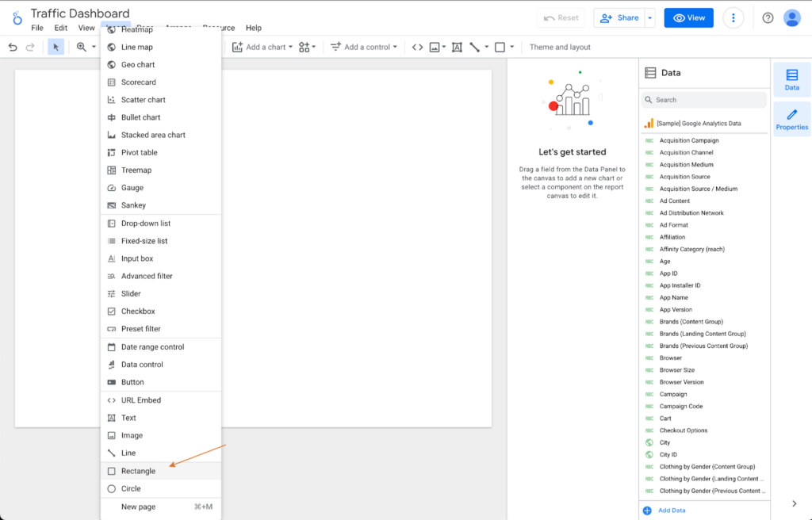Choose Text in the Insert menu
Image resolution: width=812 pixels, height=520 pixels.
pyautogui.click(x=161, y=418)
